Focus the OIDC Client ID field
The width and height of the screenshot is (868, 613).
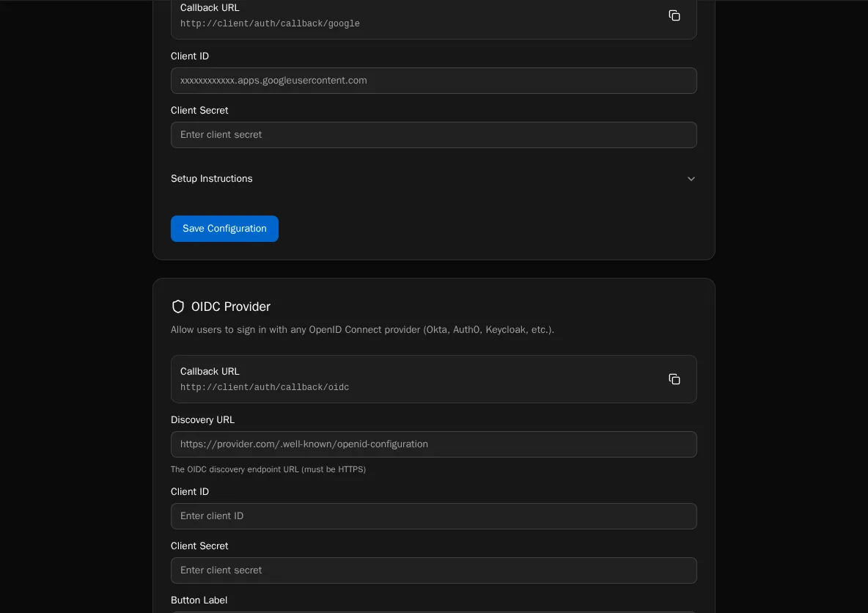tap(433, 516)
